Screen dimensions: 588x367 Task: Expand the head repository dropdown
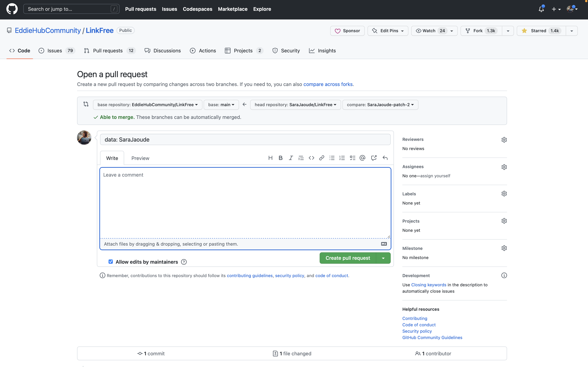click(x=295, y=105)
